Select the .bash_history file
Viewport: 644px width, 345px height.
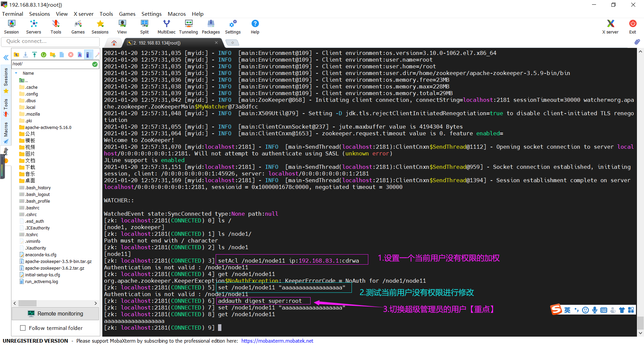pyautogui.click(x=35, y=188)
